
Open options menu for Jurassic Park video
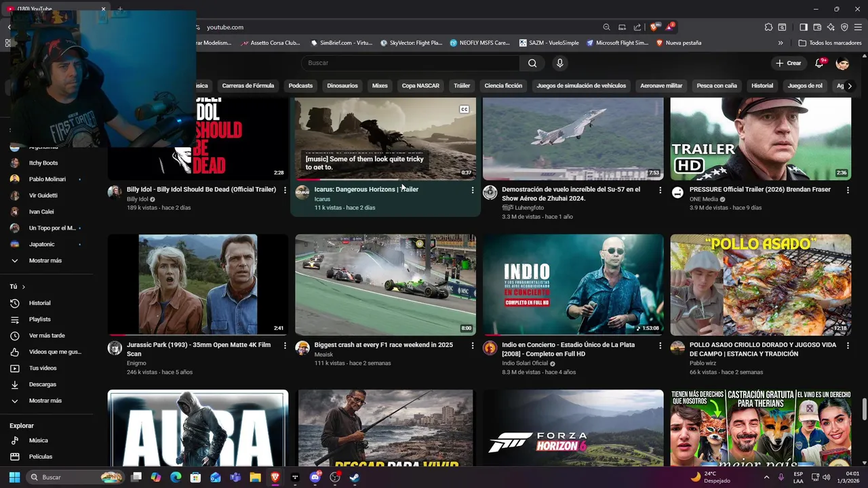coord(285,346)
